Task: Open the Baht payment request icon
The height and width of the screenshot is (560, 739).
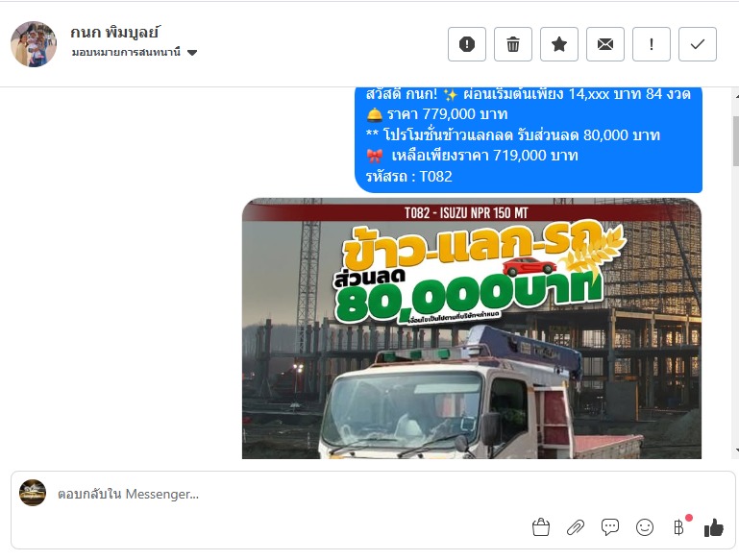Action: 679,527
